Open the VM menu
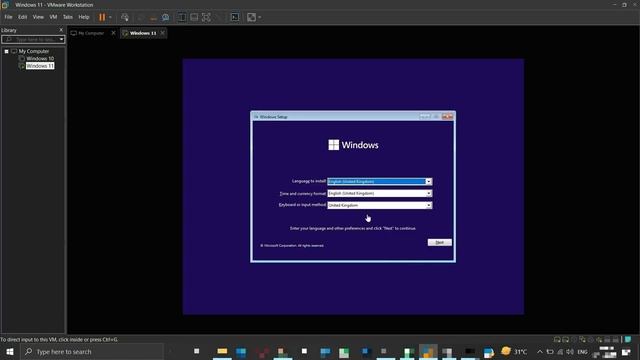This screenshot has height=360, width=640. click(53, 17)
